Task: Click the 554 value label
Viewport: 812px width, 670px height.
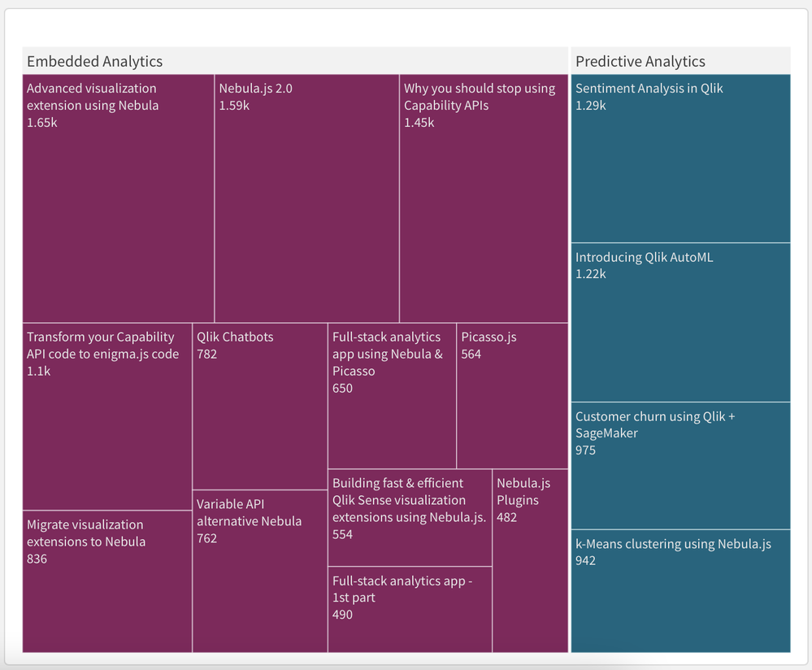Action: click(x=342, y=534)
